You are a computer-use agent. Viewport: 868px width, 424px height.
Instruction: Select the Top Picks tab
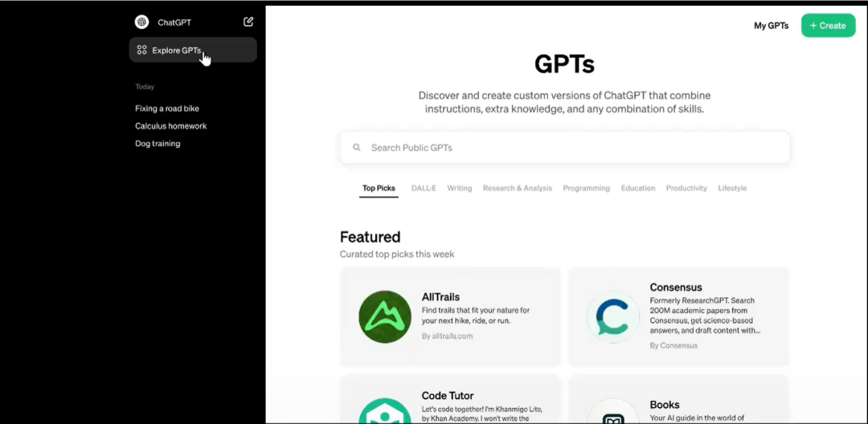[x=379, y=188]
